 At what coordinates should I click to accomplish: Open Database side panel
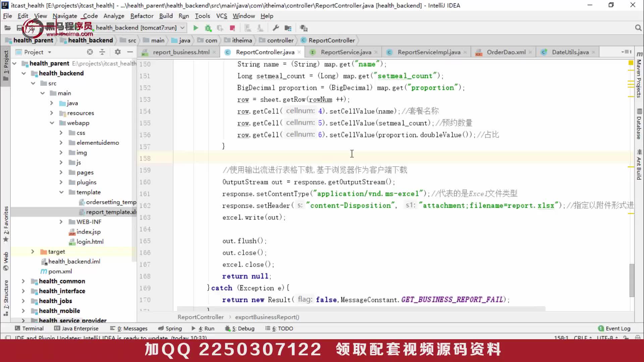point(639,124)
